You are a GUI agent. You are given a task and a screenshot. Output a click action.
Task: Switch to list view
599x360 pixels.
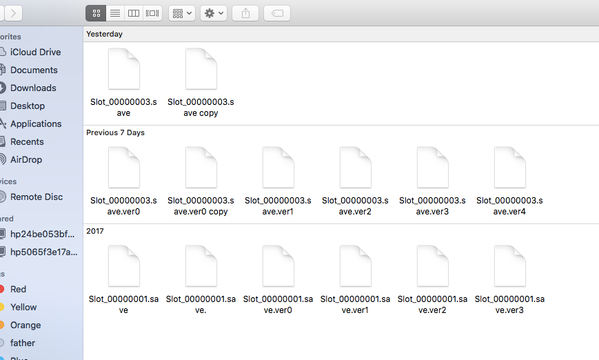click(115, 13)
